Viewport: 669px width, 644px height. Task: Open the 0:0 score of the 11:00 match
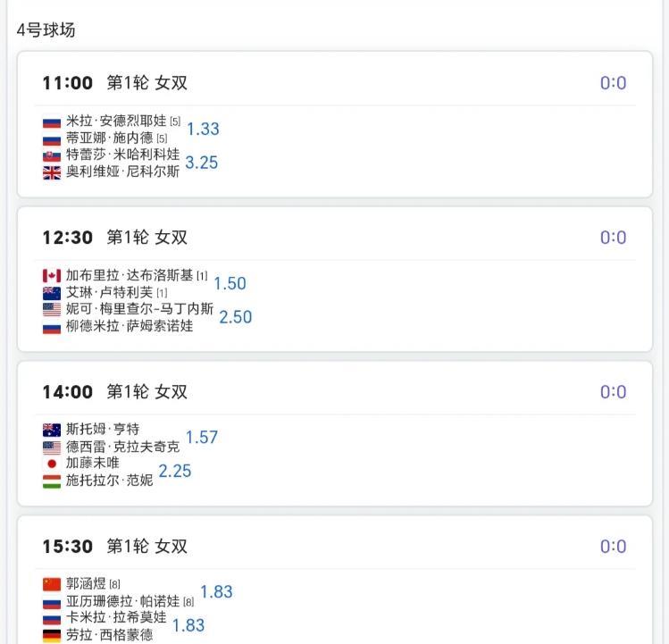point(613,83)
